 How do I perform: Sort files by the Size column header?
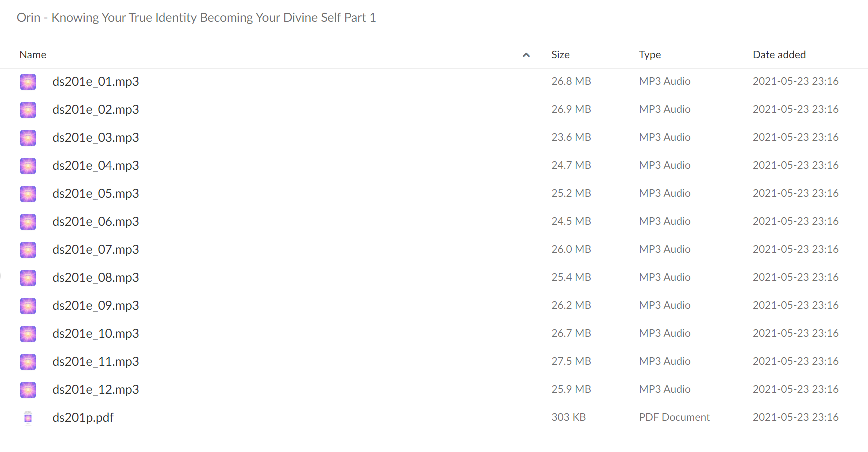(560, 55)
